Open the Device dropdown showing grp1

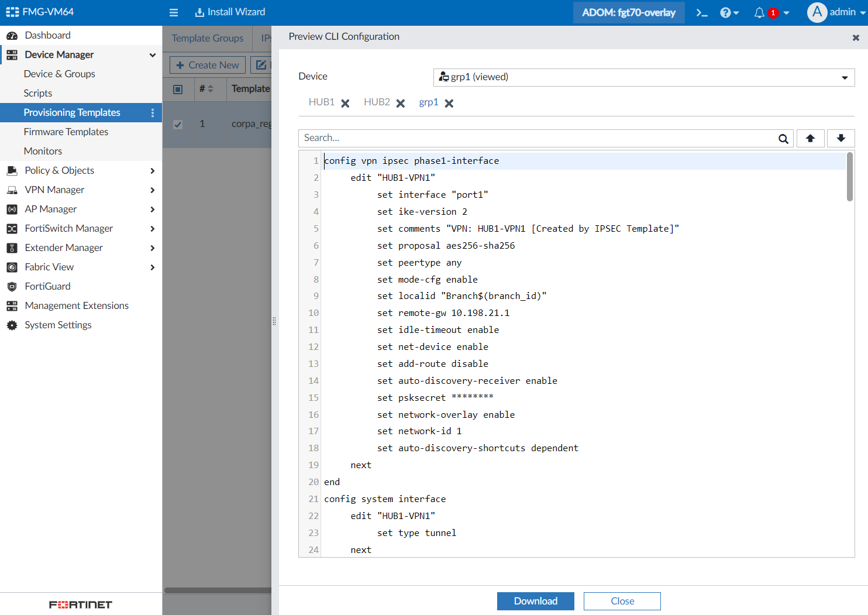pos(643,77)
